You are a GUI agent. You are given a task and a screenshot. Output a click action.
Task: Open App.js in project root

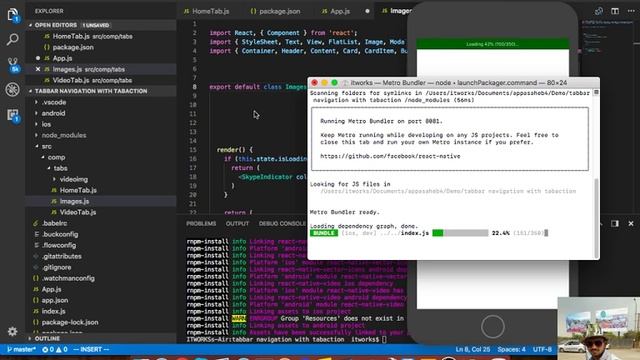point(51,290)
